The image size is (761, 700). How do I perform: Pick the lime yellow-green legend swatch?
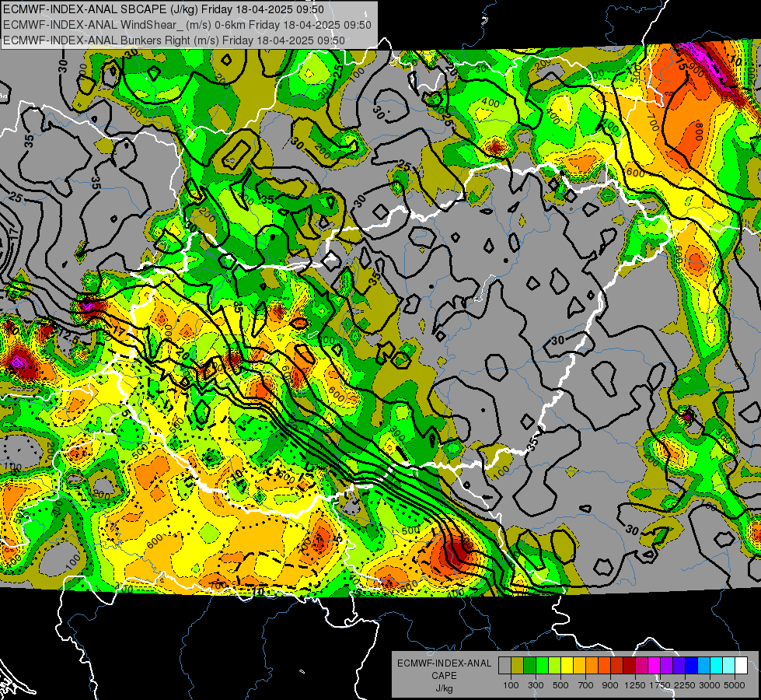click(x=555, y=666)
